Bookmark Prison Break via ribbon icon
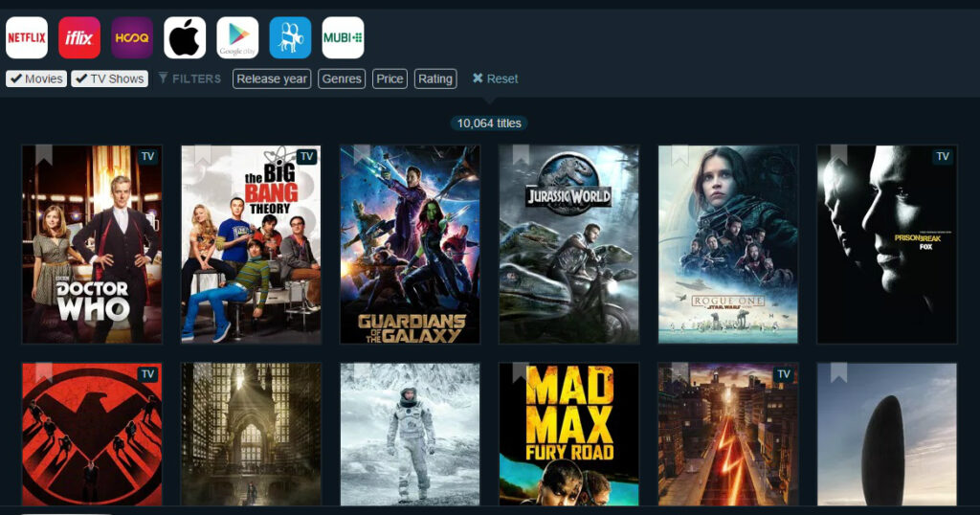 point(838,155)
